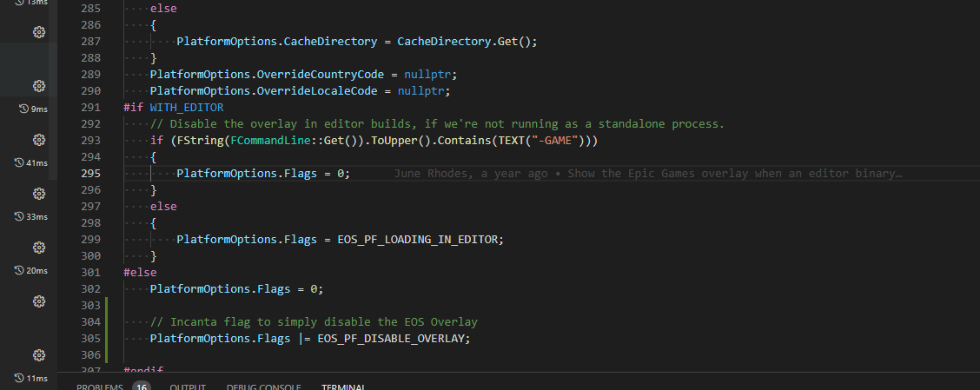
Task: Click the WITH_EDITOR macro on line 291
Action: (186, 108)
